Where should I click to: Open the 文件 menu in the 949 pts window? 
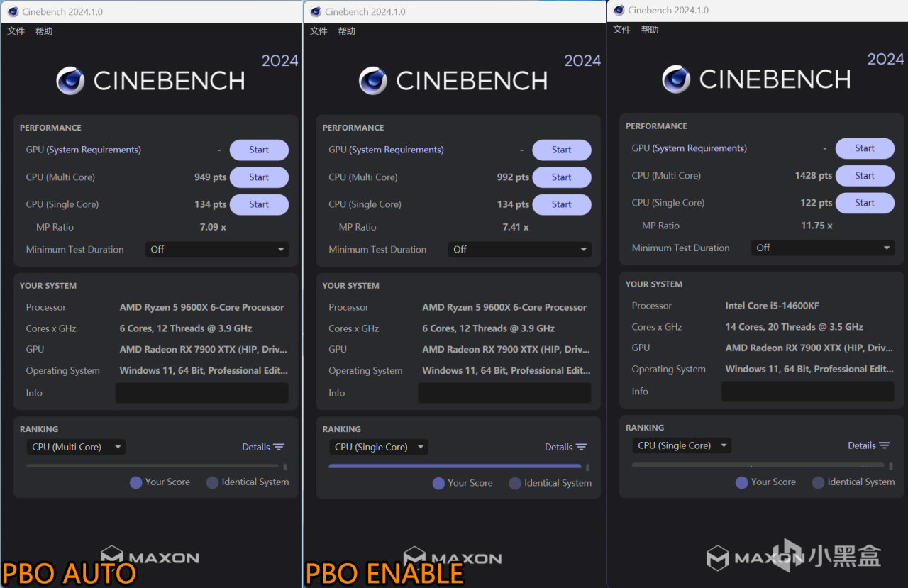(16, 31)
